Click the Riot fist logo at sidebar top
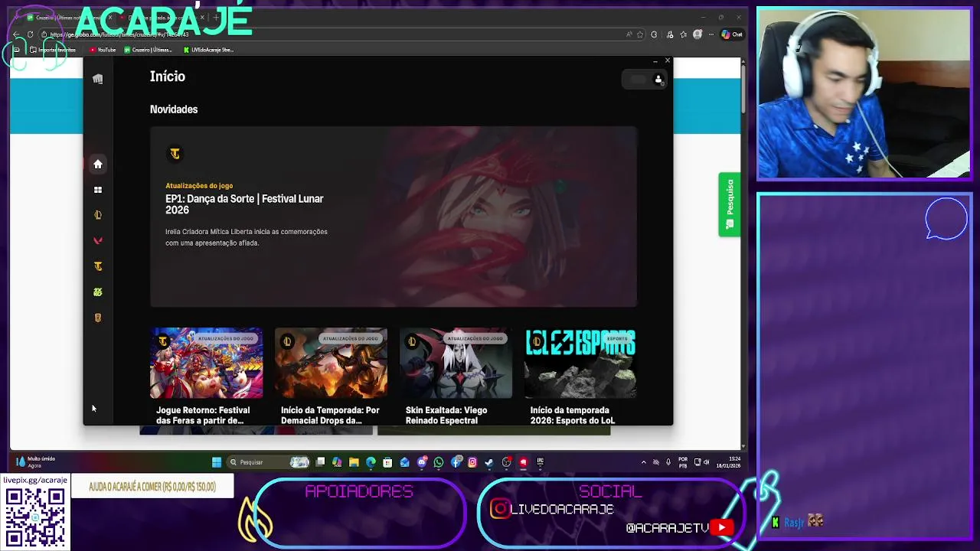Image resolution: width=980 pixels, height=551 pixels. pyautogui.click(x=98, y=79)
